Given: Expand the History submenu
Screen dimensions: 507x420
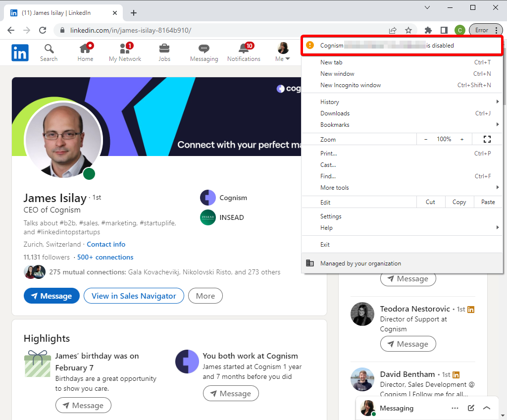Looking at the screenshot, I should (x=402, y=102).
